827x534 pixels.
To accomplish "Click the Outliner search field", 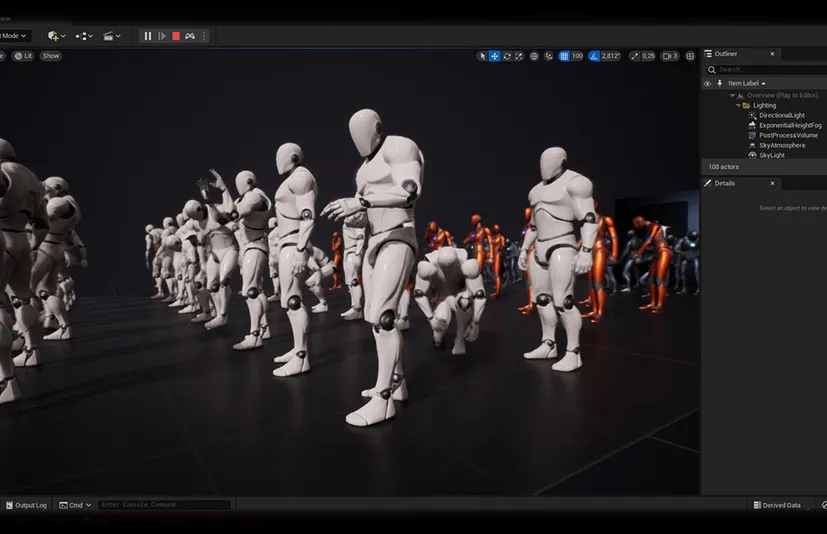I will (x=766, y=70).
